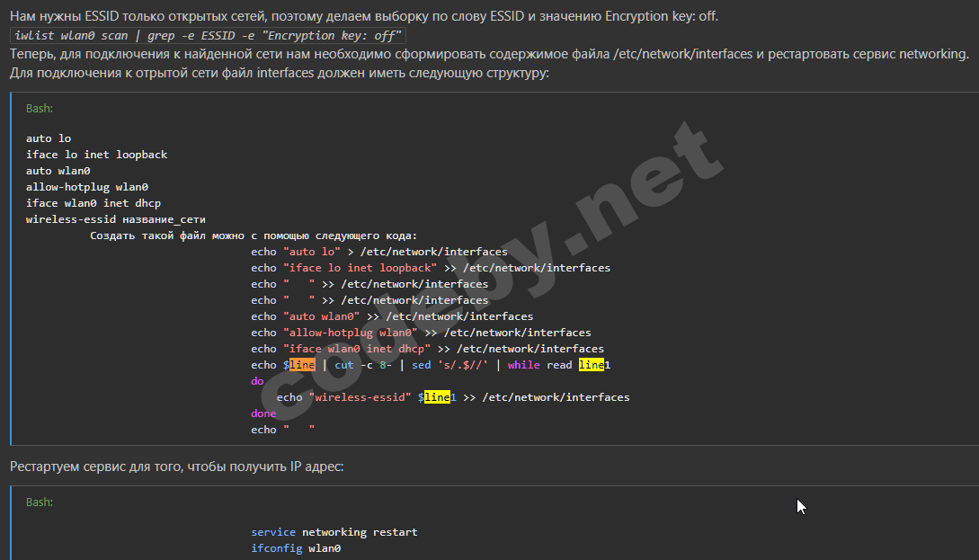Image resolution: width=979 pixels, height=560 pixels.
Task: Click the echo "auto lo" > command line
Action: point(379,252)
